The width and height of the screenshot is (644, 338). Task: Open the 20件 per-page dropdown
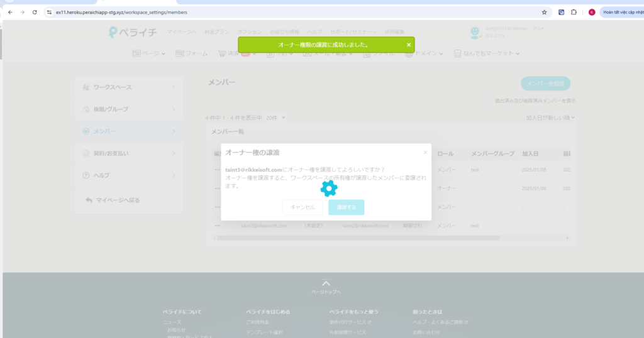(275, 117)
